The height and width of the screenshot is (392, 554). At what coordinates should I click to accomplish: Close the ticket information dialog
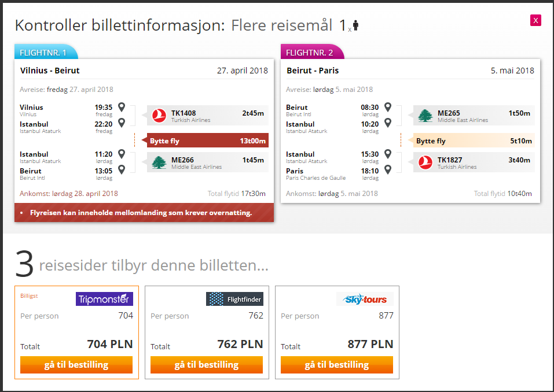[x=535, y=20]
